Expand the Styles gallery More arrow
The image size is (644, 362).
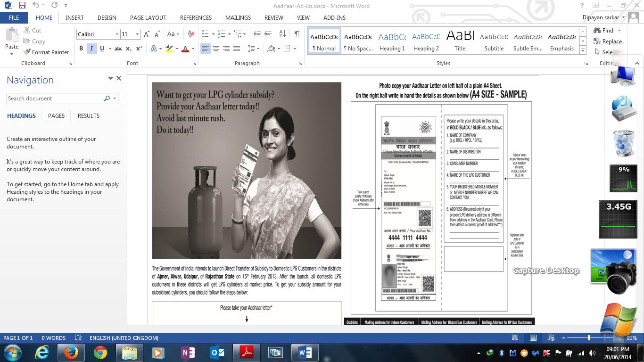click(x=583, y=50)
